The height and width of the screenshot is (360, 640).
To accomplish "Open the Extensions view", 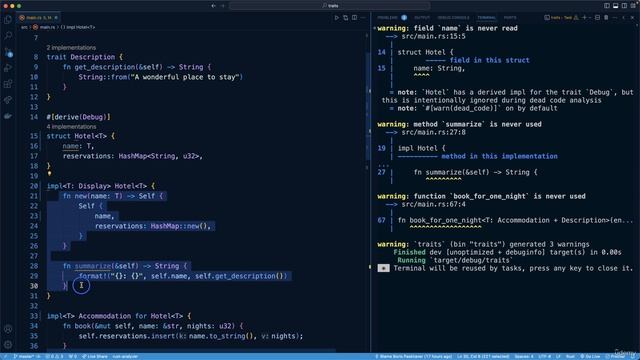I will [x=8, y=84].
